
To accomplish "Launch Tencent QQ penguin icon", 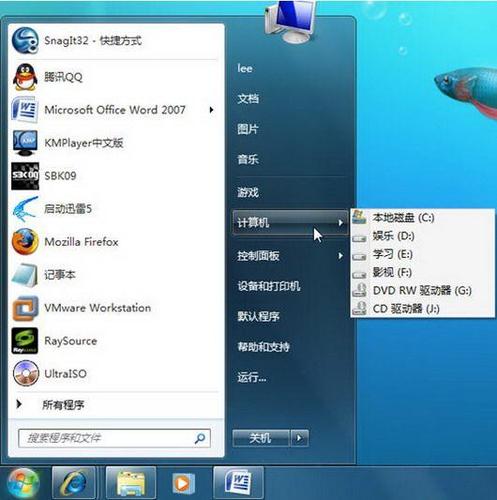I will (25, 77).
